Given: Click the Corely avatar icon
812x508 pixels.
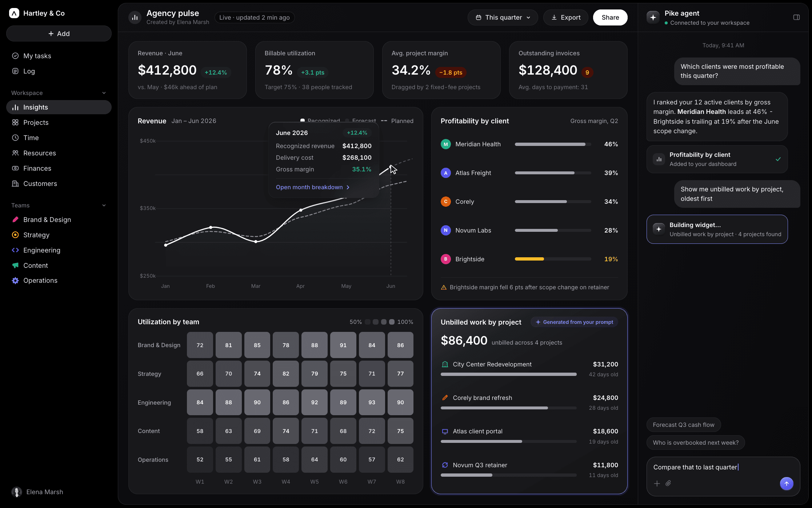Looking at the screenshot, I should [446, 202].
